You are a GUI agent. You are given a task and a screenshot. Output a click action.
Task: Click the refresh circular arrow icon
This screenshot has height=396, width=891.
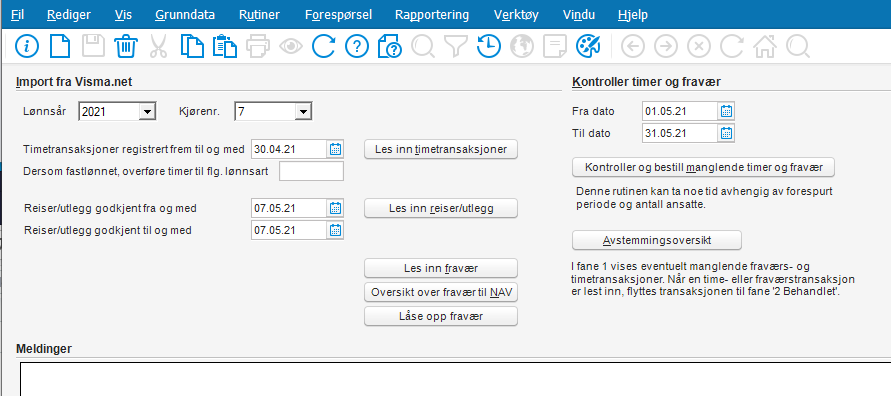(323, 46)
